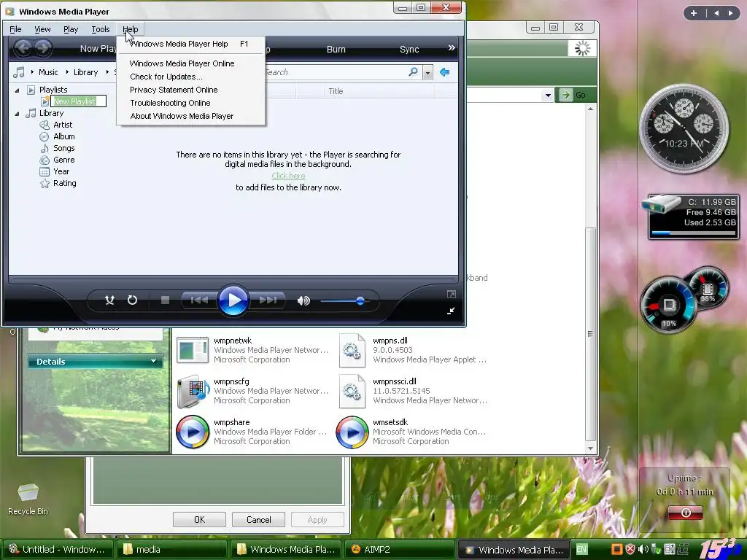
Task: Click the Title column header
Action: [x=336, y=91]
